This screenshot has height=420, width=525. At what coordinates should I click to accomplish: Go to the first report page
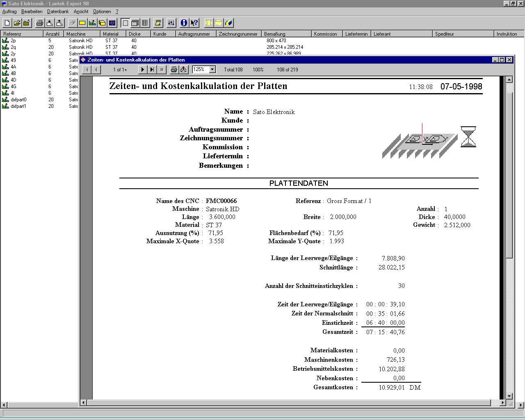(87, 69)
